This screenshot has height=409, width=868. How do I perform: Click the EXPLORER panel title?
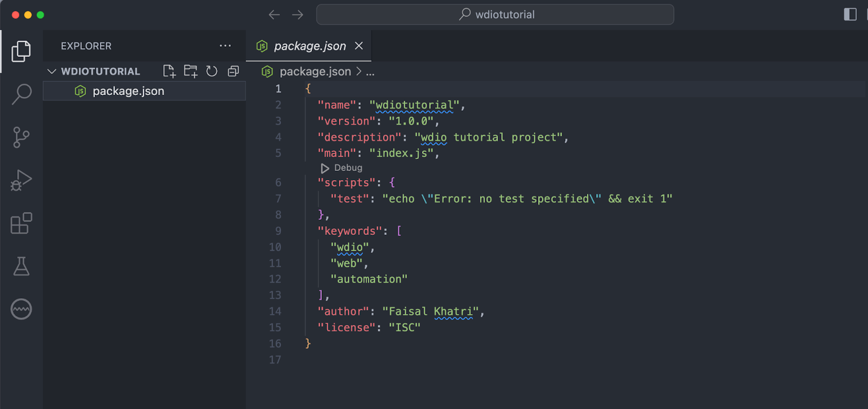coord(86,46)
